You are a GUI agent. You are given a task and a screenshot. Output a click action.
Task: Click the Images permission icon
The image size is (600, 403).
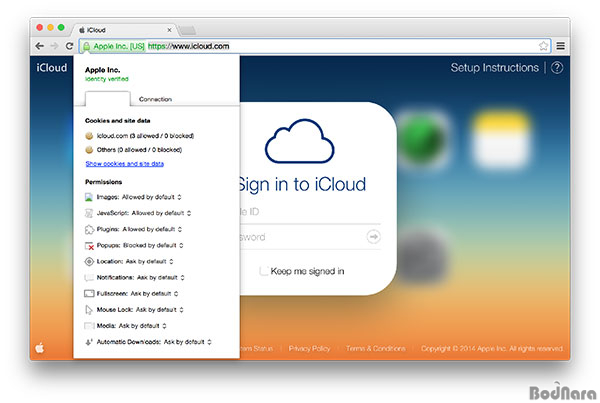pos(89,197)
